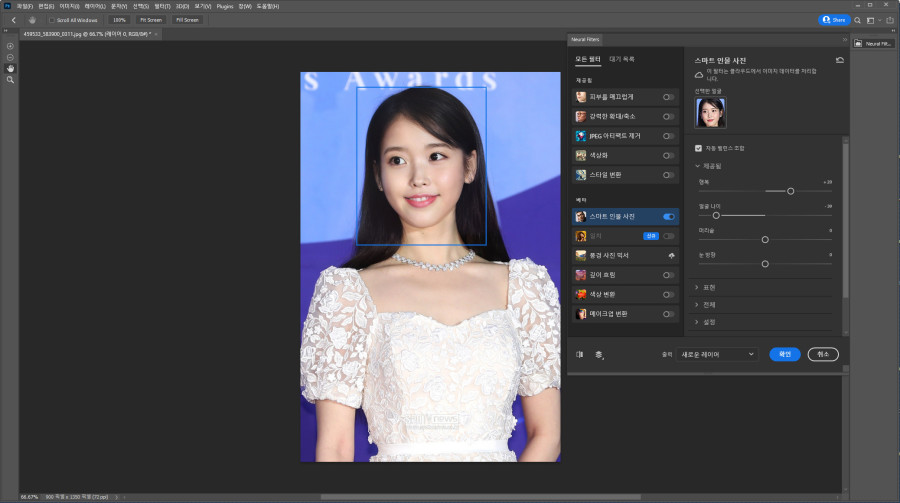Select the selected face thumbnail
The height and width of the screenshot is (503, 900).
click(711, 113)
